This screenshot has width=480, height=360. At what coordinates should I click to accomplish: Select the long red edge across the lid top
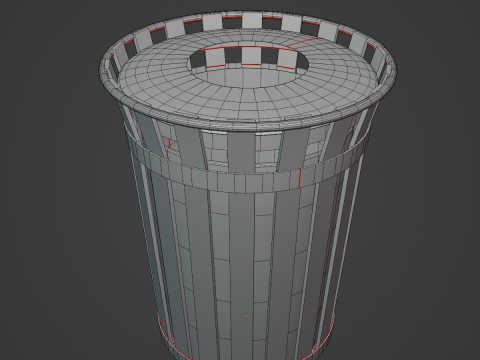pos(304,42)
